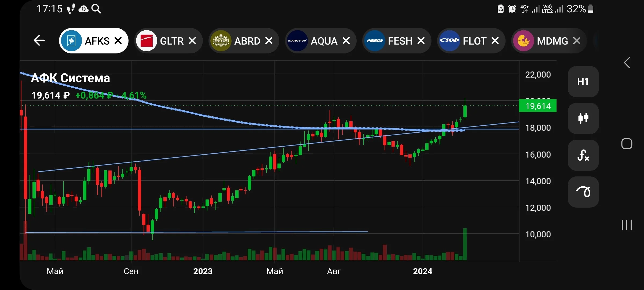Switch to the GLTR ticker tab

coord(168,41)
